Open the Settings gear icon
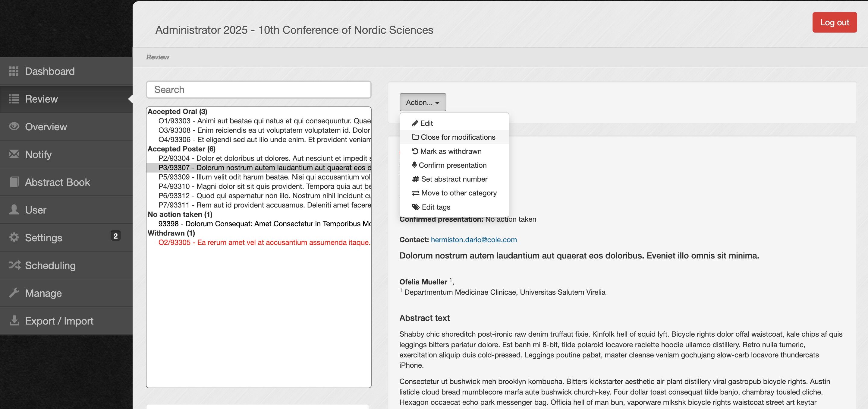This screenshot has height=409, width=868. click(14, 237)
